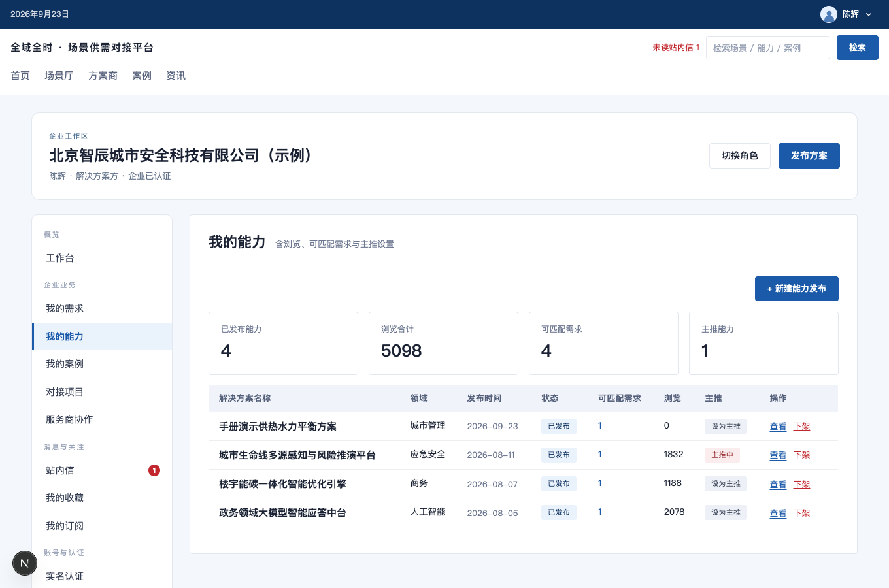Click matchable demand count 1 for 城市生命线多源感知与风险推演平台
889x588 pixels.
tap(599, 454)
